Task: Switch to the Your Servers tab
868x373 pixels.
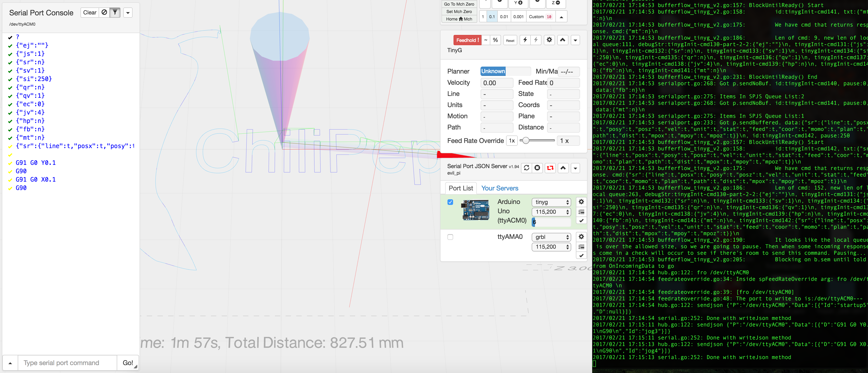Action: pyautogui.click(x=499, y=188)
